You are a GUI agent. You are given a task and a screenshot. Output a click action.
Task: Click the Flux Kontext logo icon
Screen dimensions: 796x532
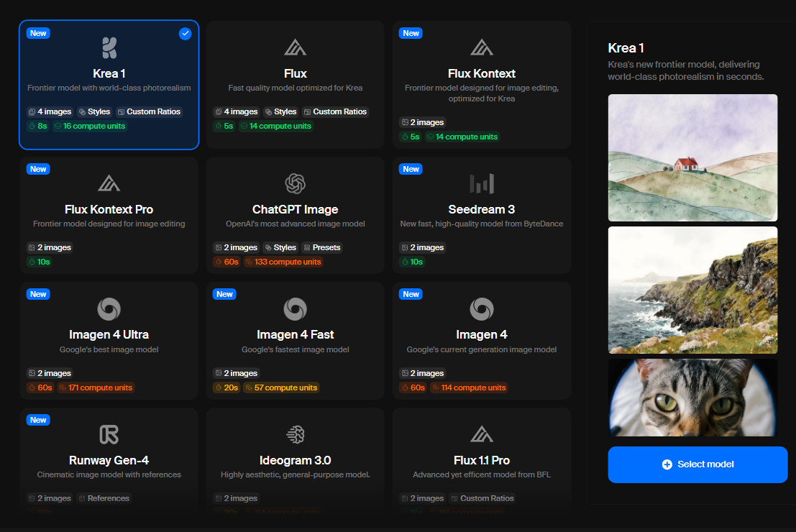click(482, 47)
